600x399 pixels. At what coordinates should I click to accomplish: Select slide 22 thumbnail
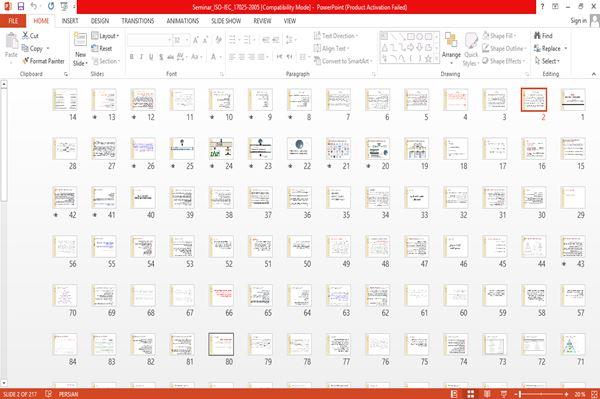coord(299,148)
